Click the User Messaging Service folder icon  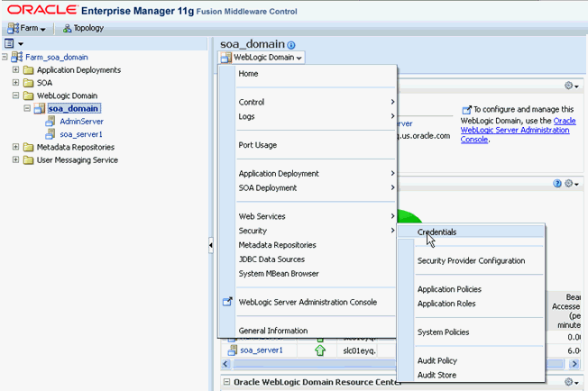point(28,160)
